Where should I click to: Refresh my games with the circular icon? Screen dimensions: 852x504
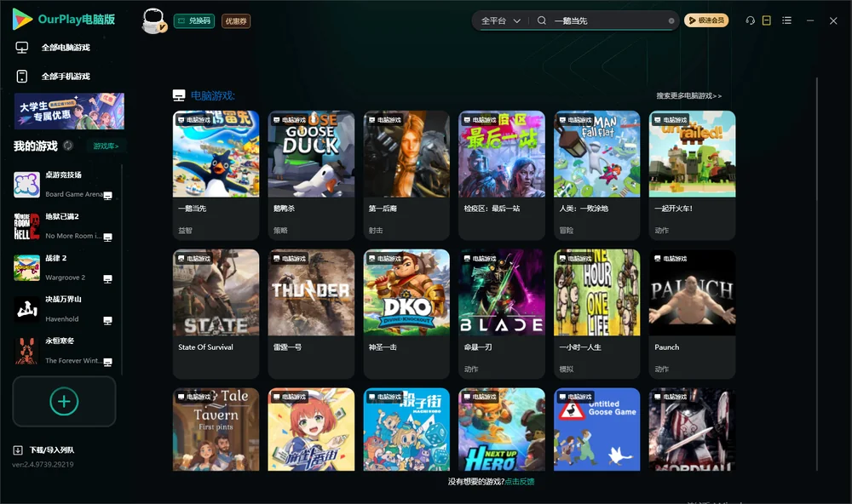pyautogui.click(x=68, y=146)
